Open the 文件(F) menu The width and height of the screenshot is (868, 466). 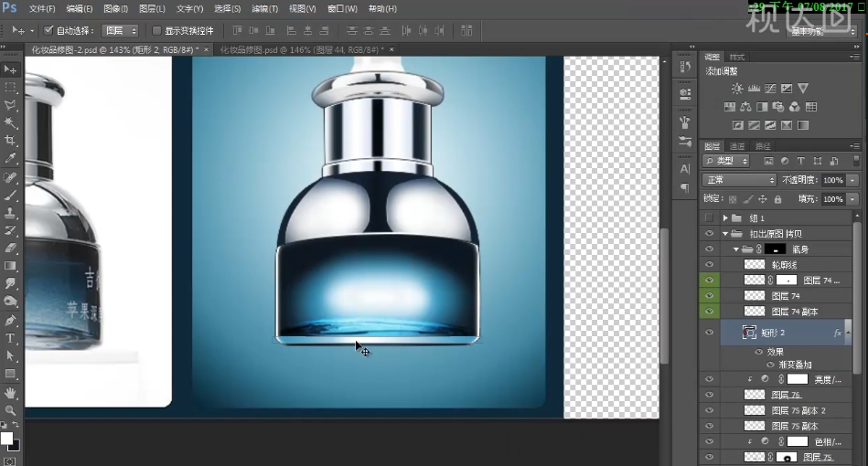(42, 9)
